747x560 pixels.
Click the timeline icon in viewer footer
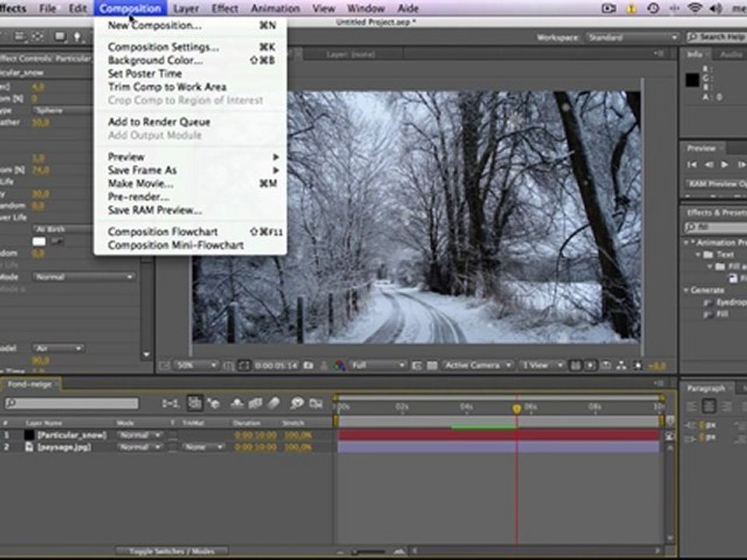tap(606, 366)
